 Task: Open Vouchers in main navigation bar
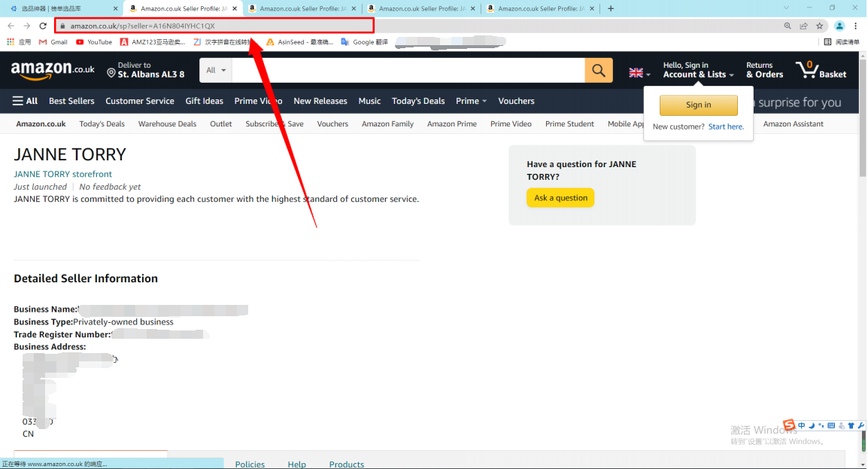point(516,101)
